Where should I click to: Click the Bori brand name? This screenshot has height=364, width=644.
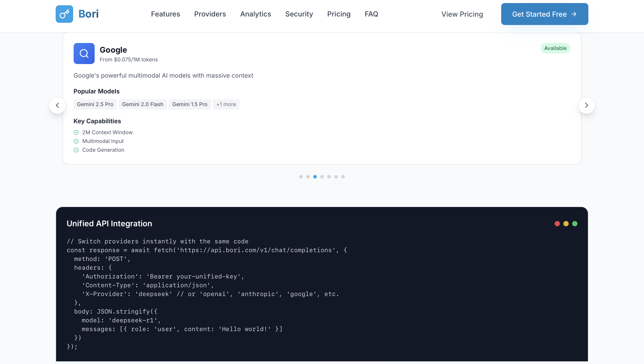tap(88, 14)
